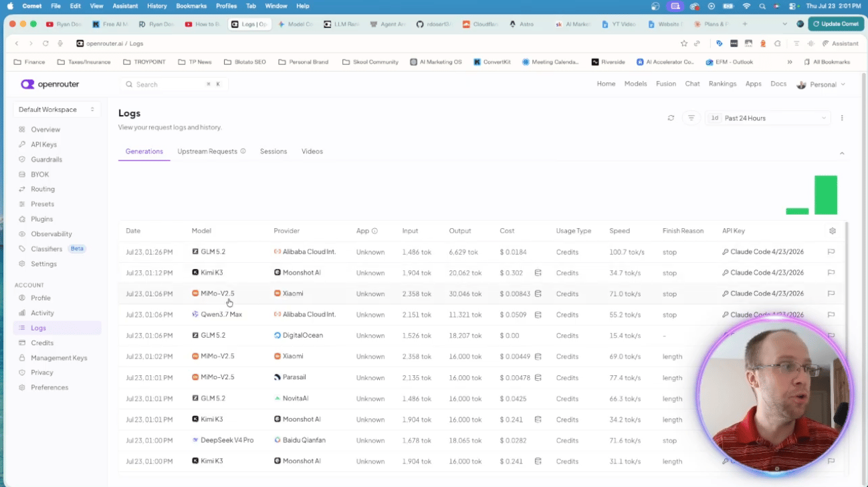Open the Past 24 Hours time range dropdown

pos(768,118)
